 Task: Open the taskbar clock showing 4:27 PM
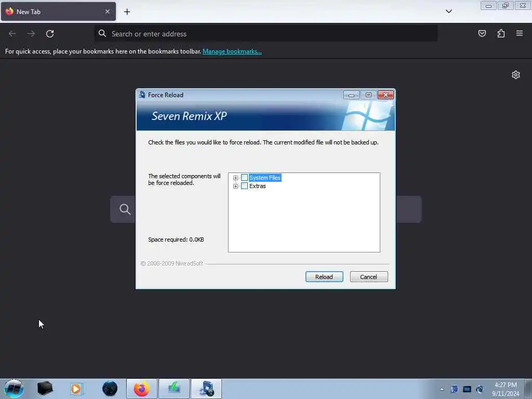506,389
